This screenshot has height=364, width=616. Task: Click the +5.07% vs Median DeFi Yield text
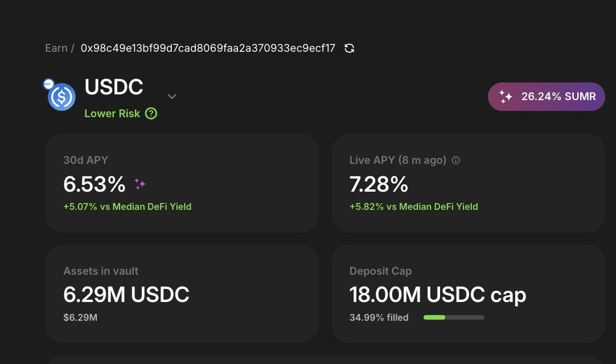[127, 206]
